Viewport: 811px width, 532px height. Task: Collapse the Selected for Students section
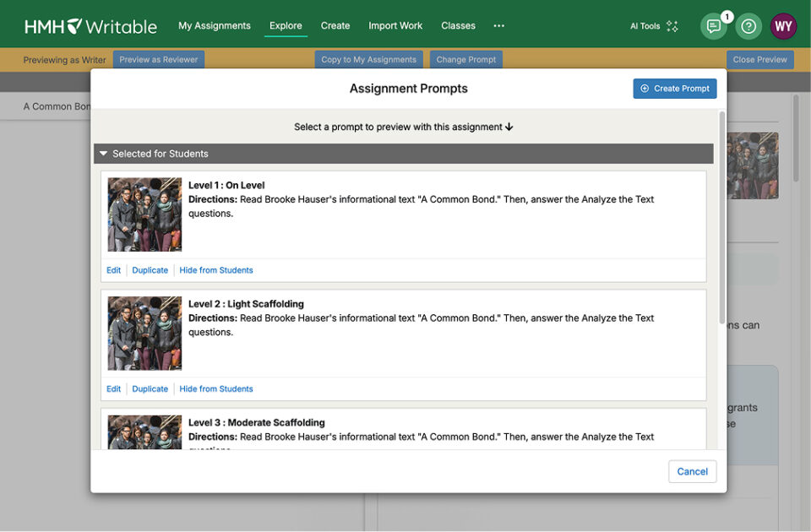[x=404, y=154]
